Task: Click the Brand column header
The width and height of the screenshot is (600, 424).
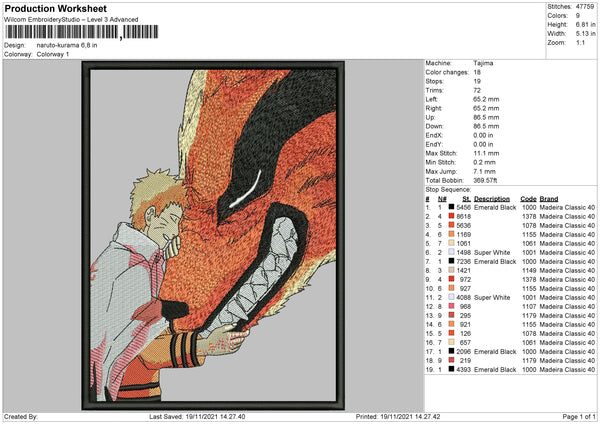Action: (x=549, y=199)
